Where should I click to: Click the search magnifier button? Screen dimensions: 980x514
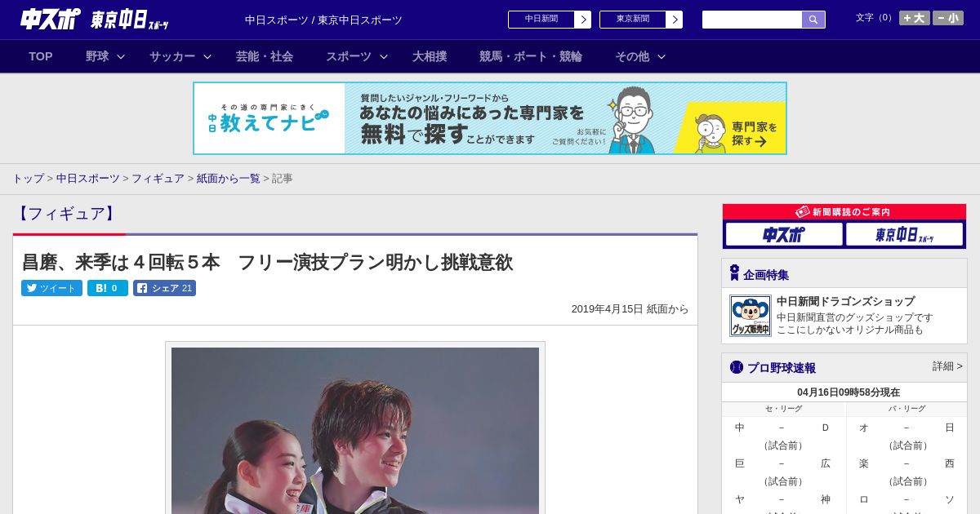pos(813,20)
